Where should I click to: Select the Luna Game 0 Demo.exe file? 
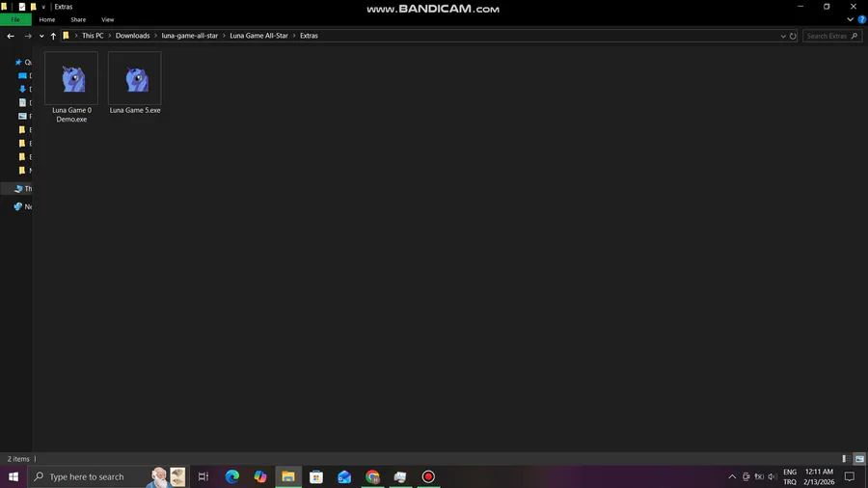point(71,88)
